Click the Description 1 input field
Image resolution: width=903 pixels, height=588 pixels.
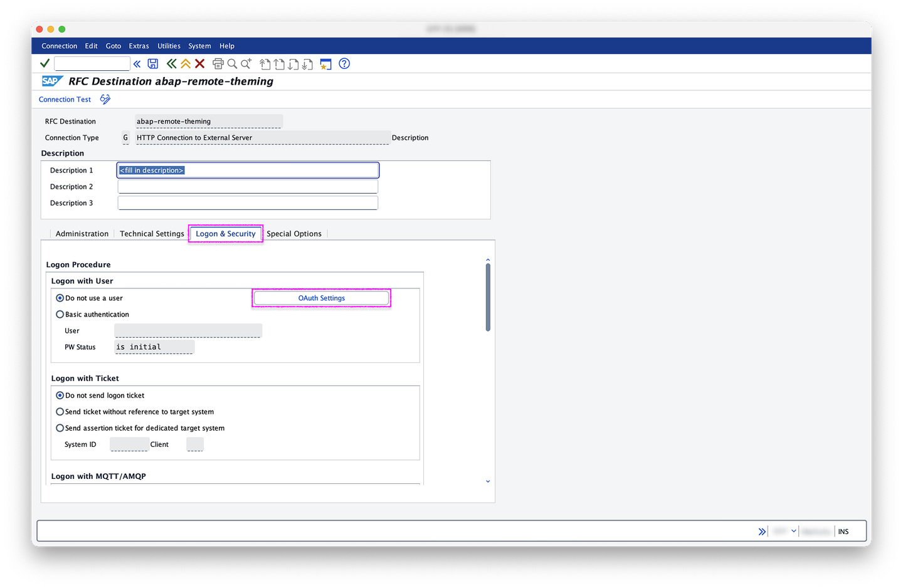[248, 171]
